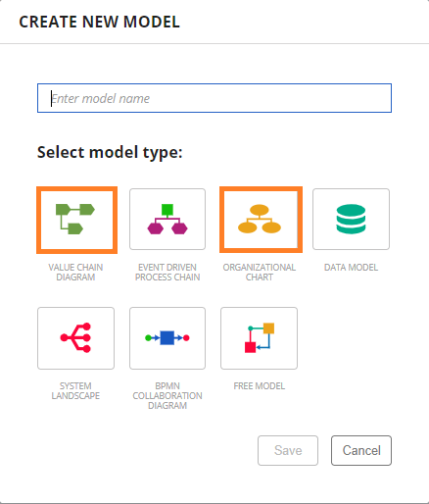The image size is (429, 504).
Task: Pick the Free Model icon tile
Action: click(x=259, y=338)
